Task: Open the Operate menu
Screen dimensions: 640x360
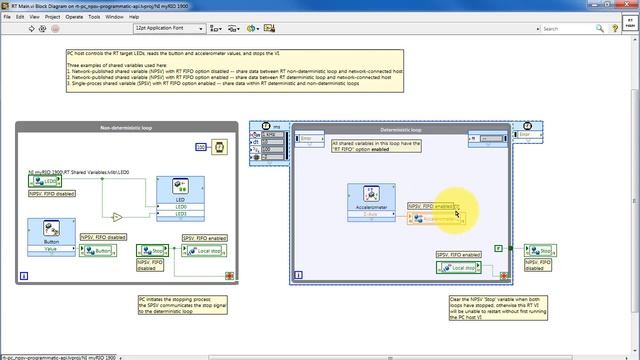Action: point(74,17)
